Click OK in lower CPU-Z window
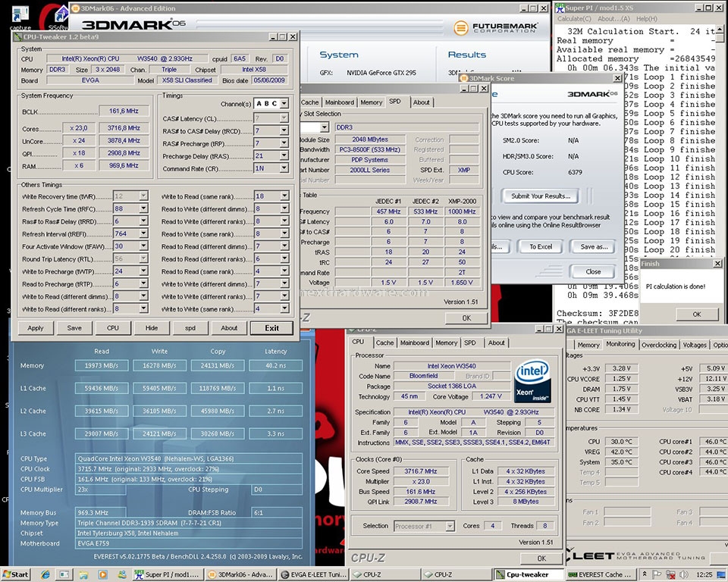Image resolution: width=728 pixels, height=582 pixels. (541, 559)
